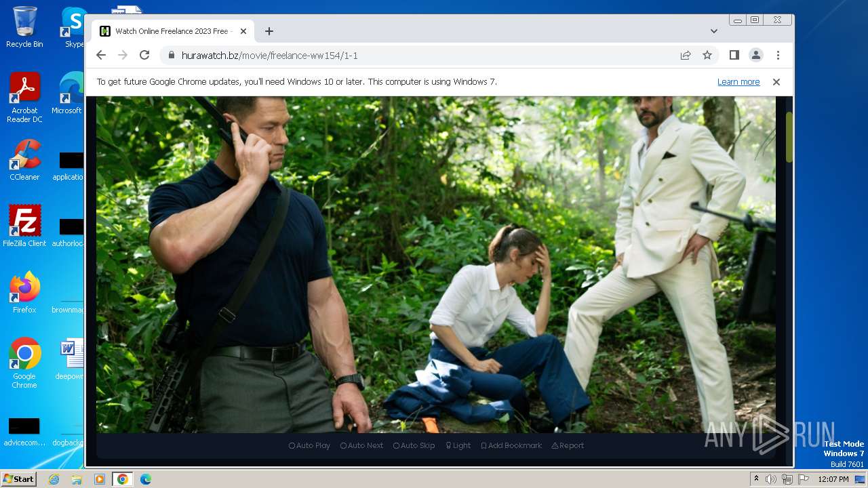Open File Explorer from taskbar
The width and height of the screenshot is (868, 488).
77,479
